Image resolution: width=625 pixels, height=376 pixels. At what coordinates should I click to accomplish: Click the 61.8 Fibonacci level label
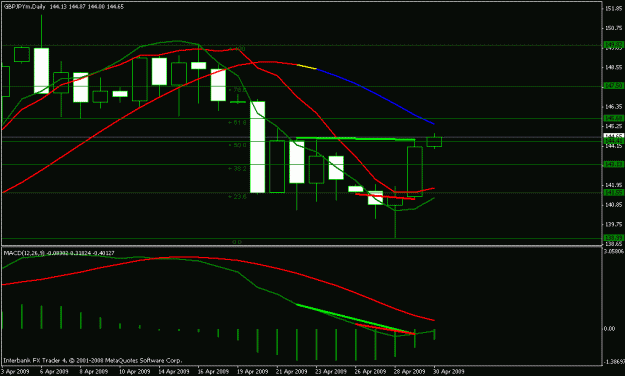pyautogui.click(x=238, y=122)
